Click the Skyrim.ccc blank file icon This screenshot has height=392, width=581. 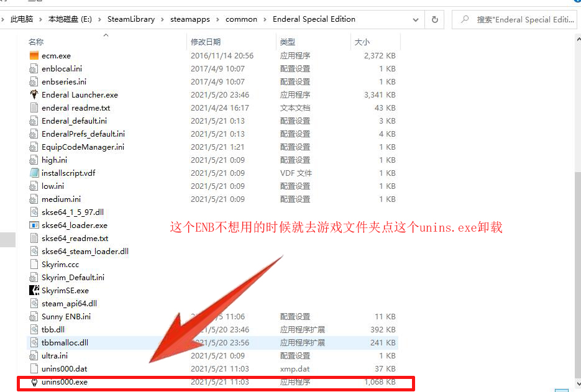(34, 264)
